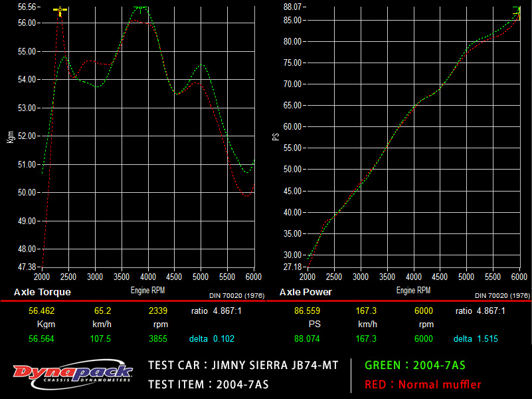Select the yellow 56.462 torque value
This screenshot has height=399, width=532.
42,311
